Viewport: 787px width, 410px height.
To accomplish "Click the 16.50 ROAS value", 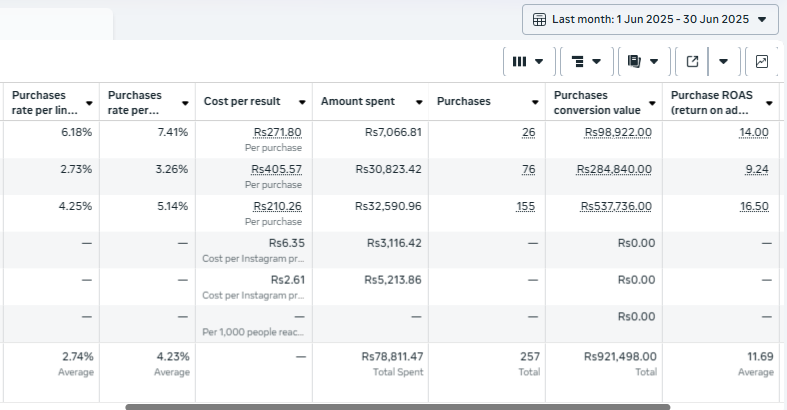I will tap(754, 206).
